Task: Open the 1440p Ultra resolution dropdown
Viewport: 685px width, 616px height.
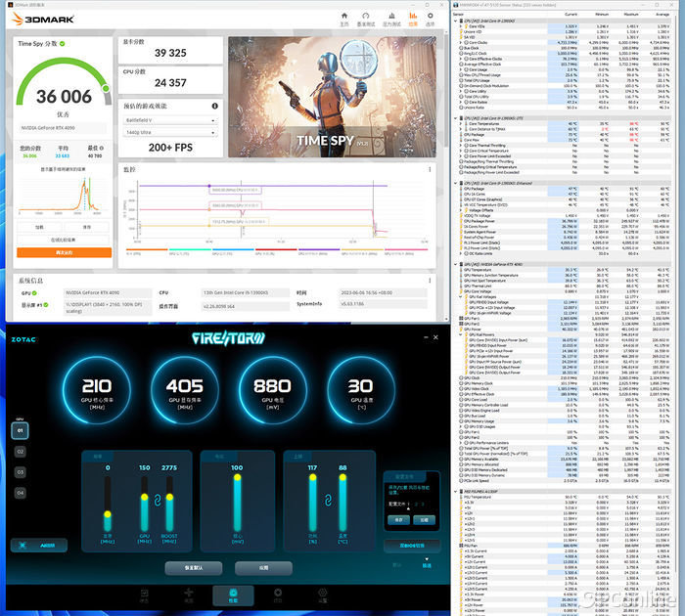Action: pyautogui.click(x=170, y=132)
